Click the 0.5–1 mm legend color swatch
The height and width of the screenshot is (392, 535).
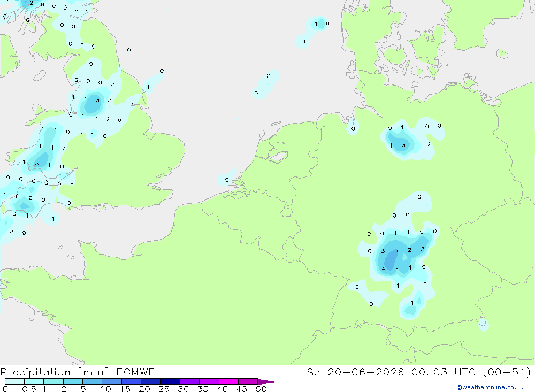coord(34,381)
